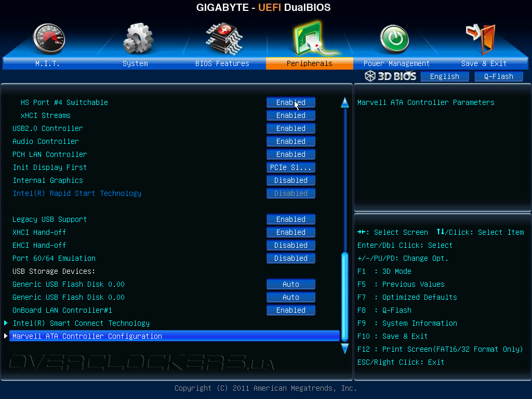This screenshot has width=532, height=399.
Task: Open PCH LAN Controller value options
Action: [x=291, y=154]
